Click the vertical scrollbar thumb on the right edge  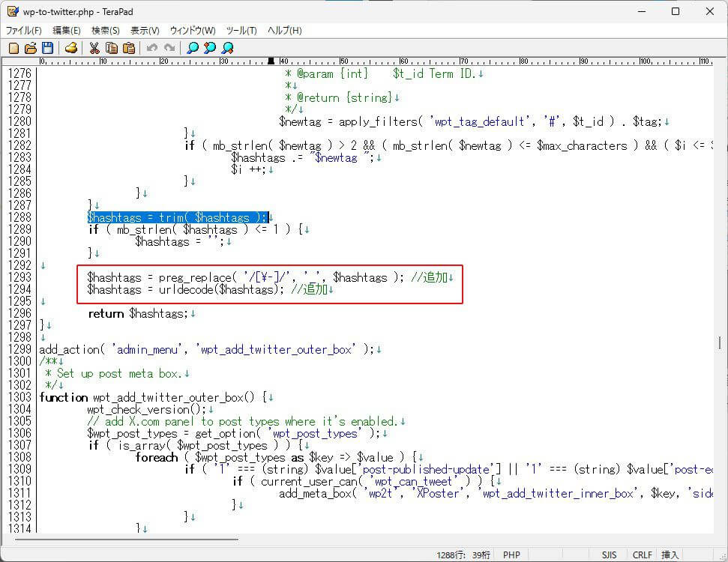[720, 342]
